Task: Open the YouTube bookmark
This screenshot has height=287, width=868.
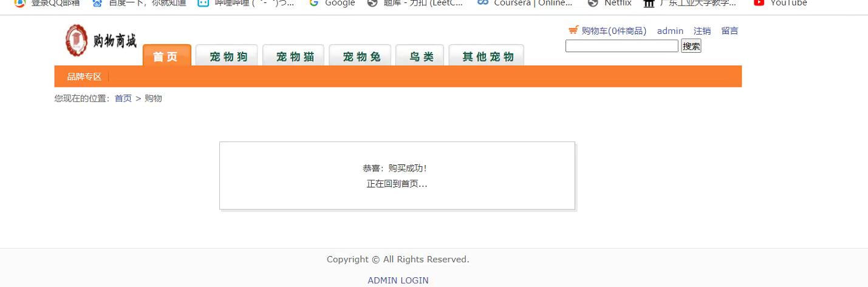Action: pyautogui.click(x=781, y=3)
